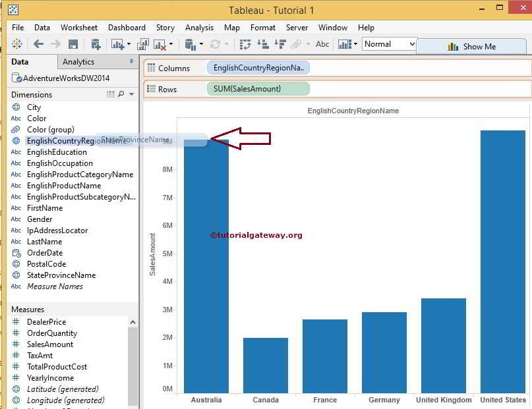Click the New Worksheet icon
The width and height of the screenshot is (532, 409).
(x=115, y=45)
